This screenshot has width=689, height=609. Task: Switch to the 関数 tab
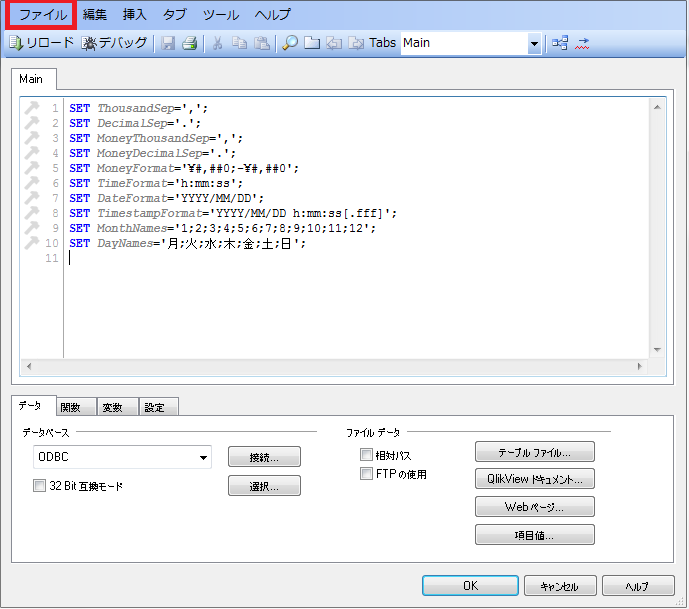(71, 407)
